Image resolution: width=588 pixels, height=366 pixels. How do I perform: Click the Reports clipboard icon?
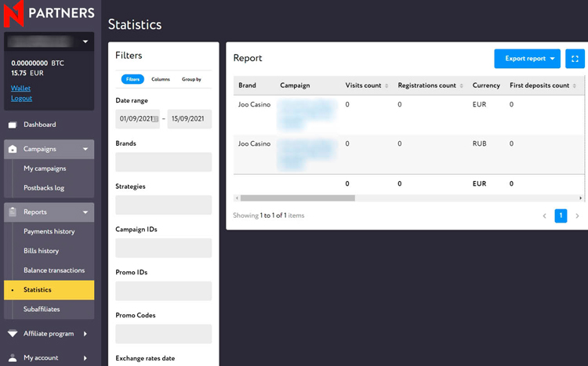pos(13,212)
